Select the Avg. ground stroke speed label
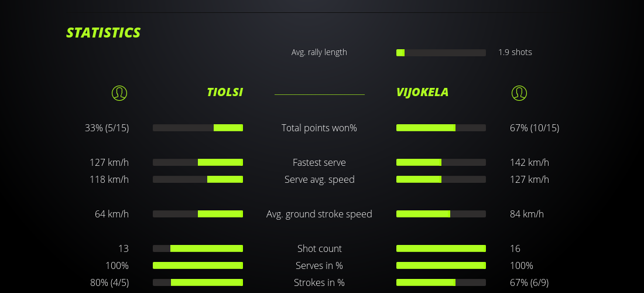 tap(319, 214)
